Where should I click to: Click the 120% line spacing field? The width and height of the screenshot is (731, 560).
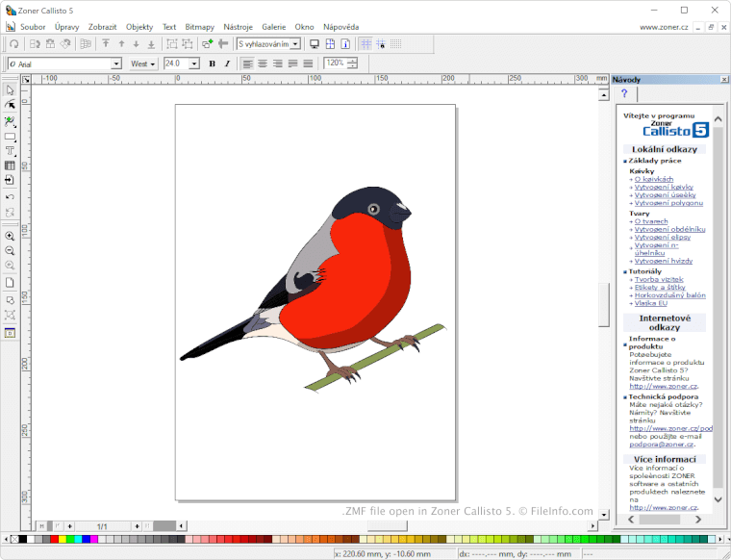click(x=335, y=64)
